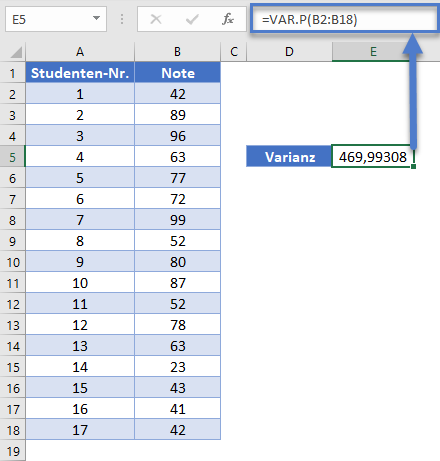Click the Note cell with value 23

click(x=177, y=367)
